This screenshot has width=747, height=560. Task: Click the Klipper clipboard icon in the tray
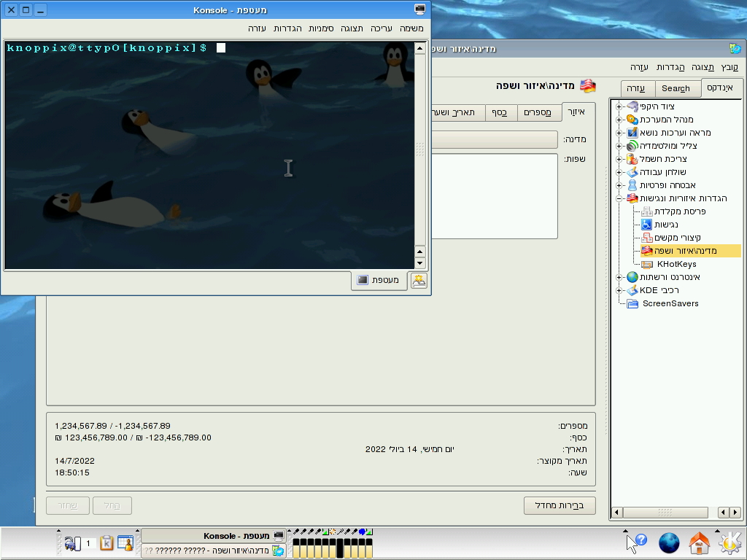tap(107, 542)
